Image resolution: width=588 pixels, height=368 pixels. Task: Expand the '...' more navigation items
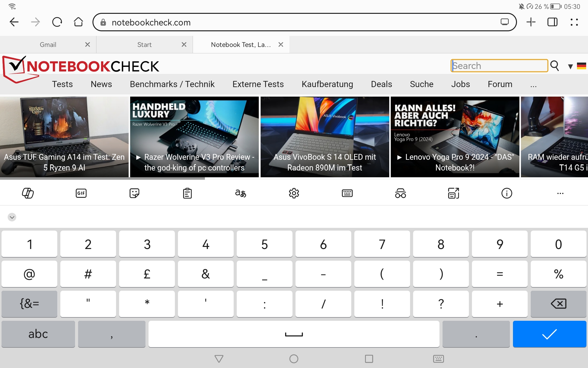point(533,84)
